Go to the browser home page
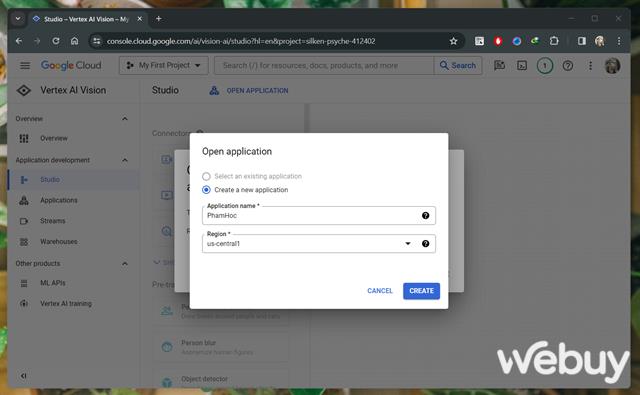 [74, 41]
